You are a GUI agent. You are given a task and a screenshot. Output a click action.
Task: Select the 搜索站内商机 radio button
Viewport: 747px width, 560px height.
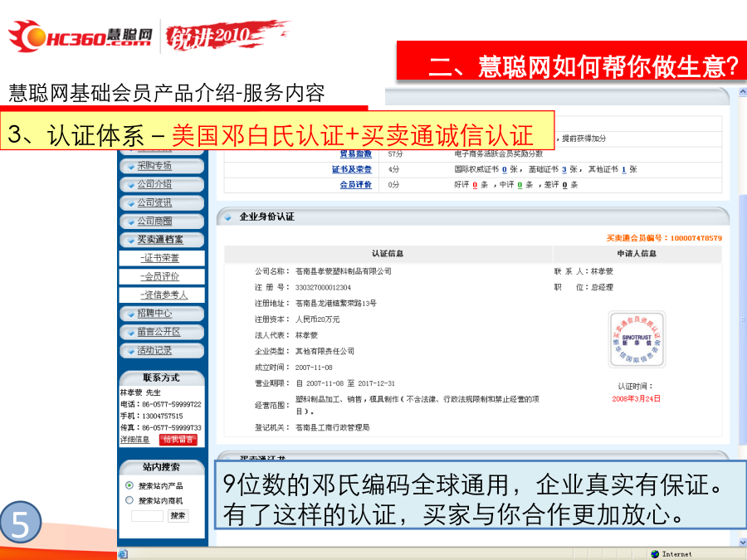(129, 500)
